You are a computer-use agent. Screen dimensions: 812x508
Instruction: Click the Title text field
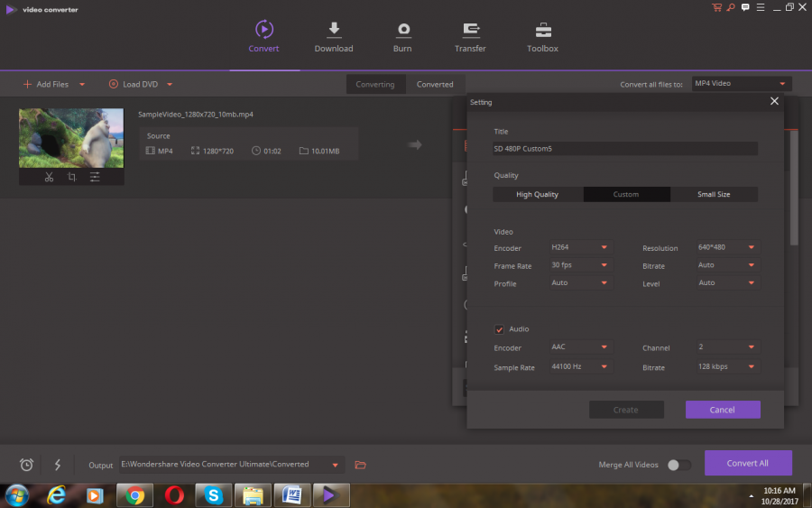pyautogui.click(x=625, y=148)
